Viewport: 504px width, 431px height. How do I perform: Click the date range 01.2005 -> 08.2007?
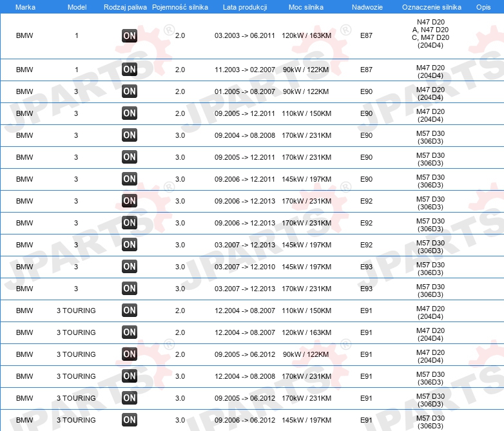(x=245, y=91)
